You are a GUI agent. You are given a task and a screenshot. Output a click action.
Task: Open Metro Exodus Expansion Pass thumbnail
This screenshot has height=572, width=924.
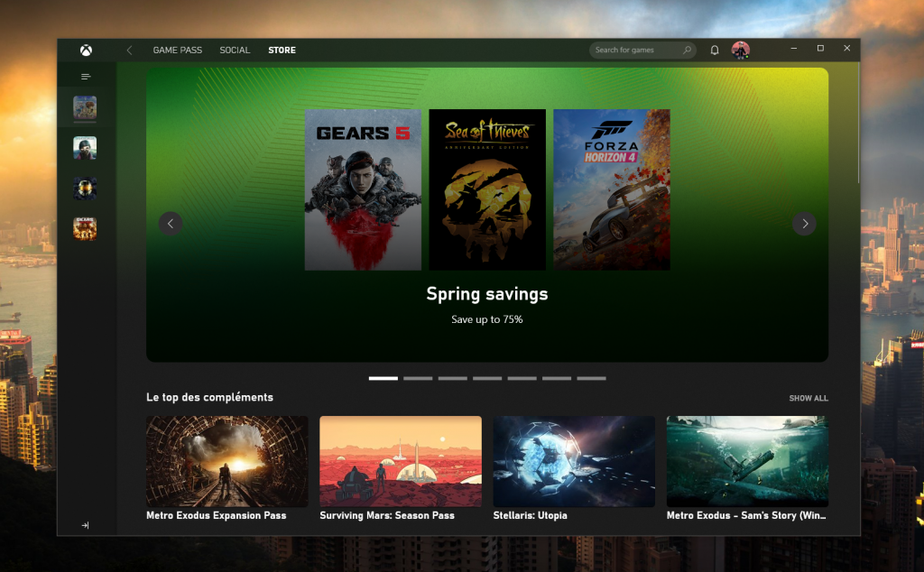click(x=226, y=461)
